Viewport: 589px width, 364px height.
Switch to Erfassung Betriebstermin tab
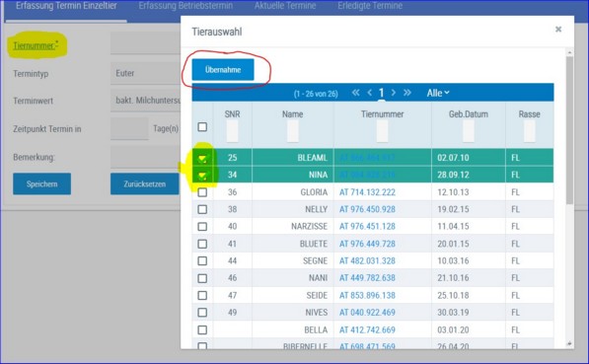(185, 6)
